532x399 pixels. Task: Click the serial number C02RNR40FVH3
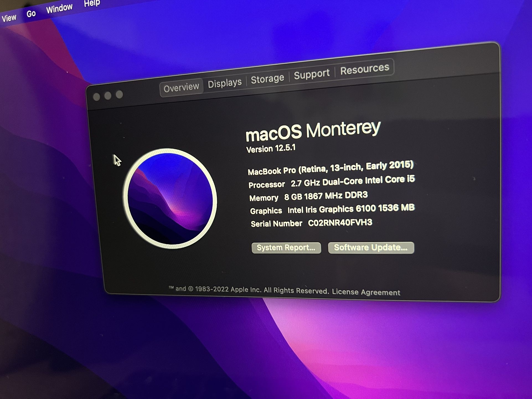click(340, 223)
